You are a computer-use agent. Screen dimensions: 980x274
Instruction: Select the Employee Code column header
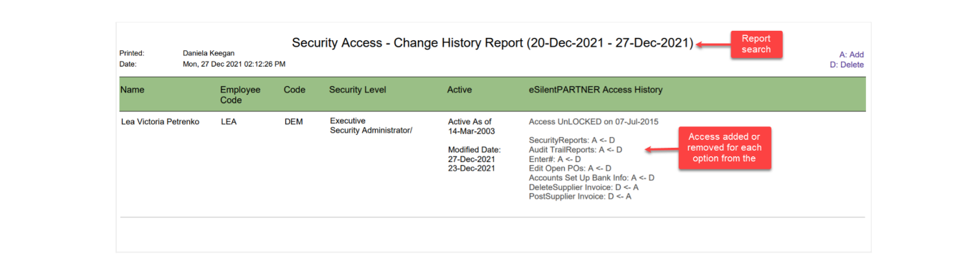[240, 95]
